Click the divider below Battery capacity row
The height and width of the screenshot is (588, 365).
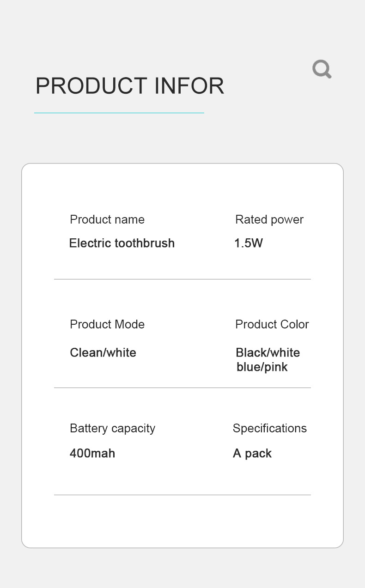182,495
